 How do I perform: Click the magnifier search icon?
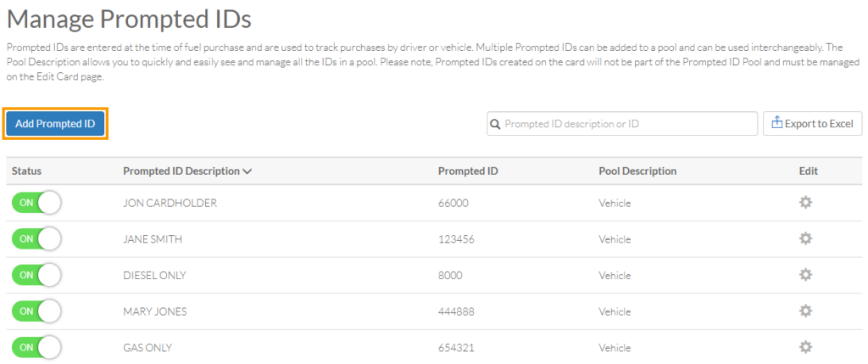pyautogui.click(x=495, y=124)
